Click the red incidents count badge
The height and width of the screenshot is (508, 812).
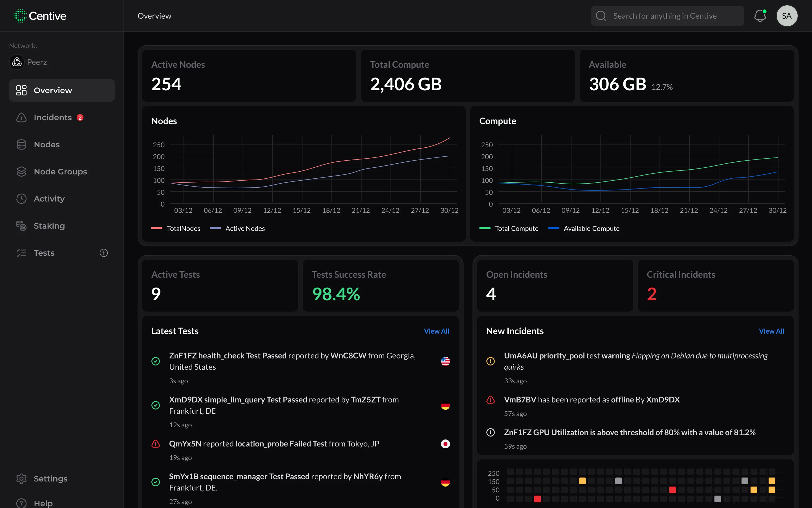[80, 118]
